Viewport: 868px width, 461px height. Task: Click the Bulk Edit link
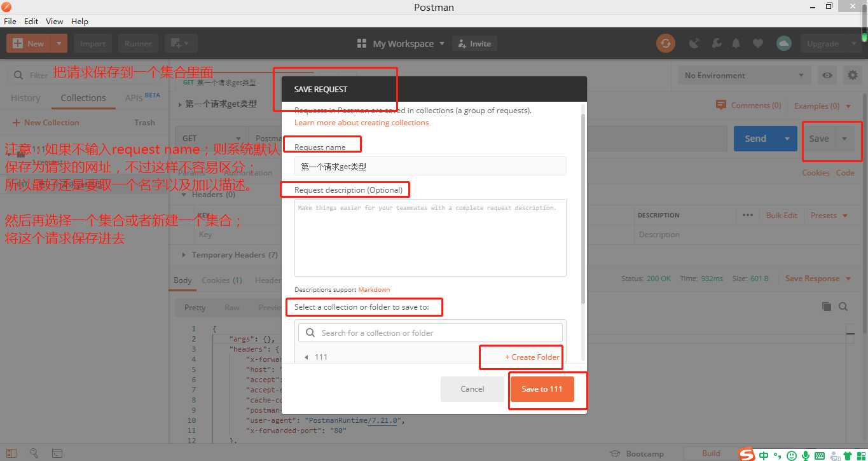[x=782, y=215]
